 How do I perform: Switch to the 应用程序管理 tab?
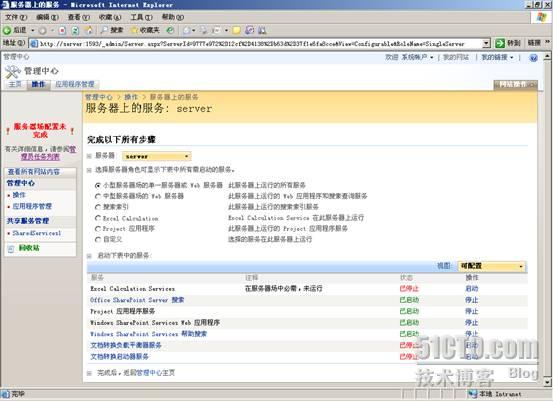point(75,84)
